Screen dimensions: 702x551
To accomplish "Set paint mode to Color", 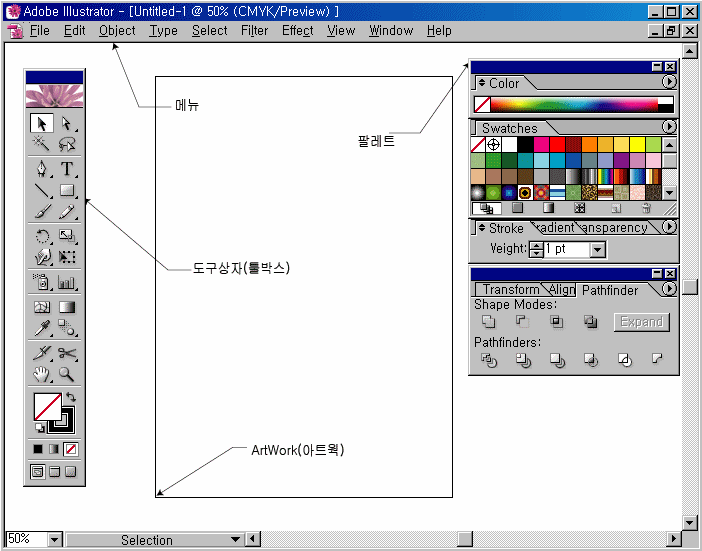I will coord(38,448).
